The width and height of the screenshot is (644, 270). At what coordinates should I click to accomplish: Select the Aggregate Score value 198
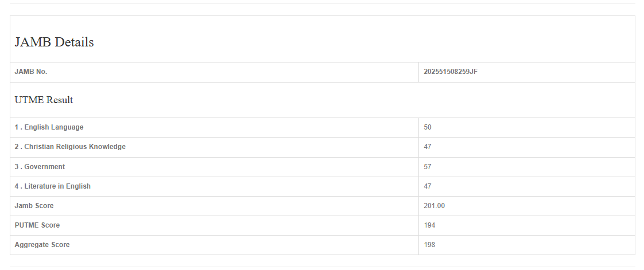coord(429,245)
